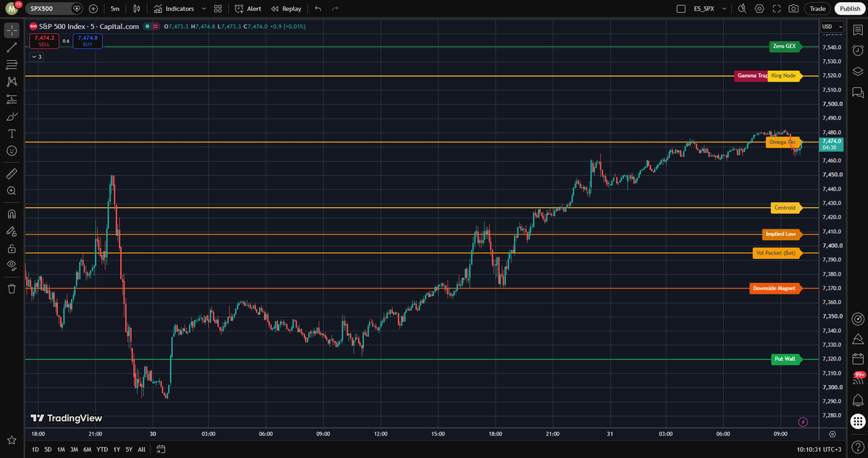Toggle magnet mode for drawings
The height and width of the screenshot is (458, 868).
point(12,214)
